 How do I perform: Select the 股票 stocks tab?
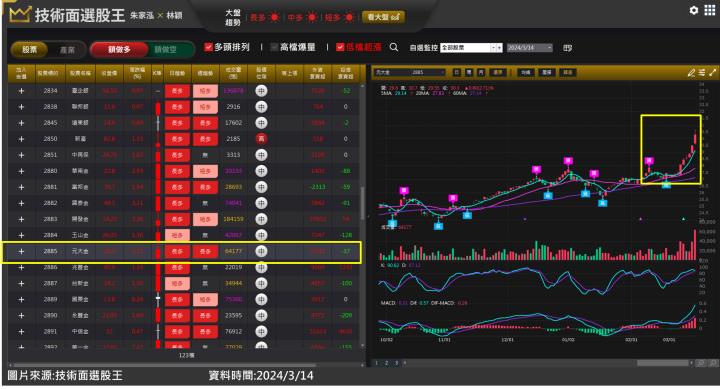30,50
